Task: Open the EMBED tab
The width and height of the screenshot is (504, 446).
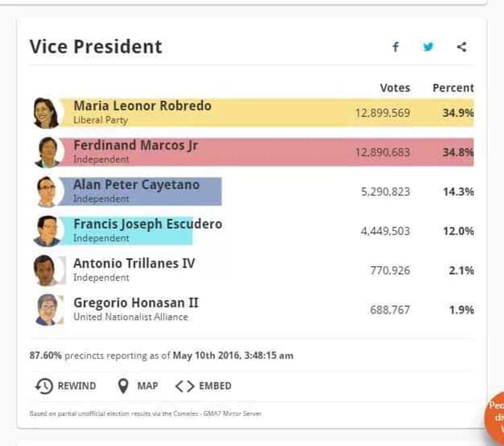Action: (x=215, y=386)
